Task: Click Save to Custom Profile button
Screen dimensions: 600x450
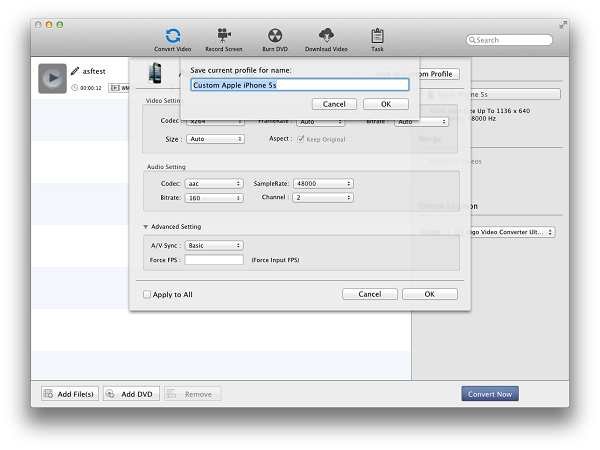Action: [x=414, y=74]
